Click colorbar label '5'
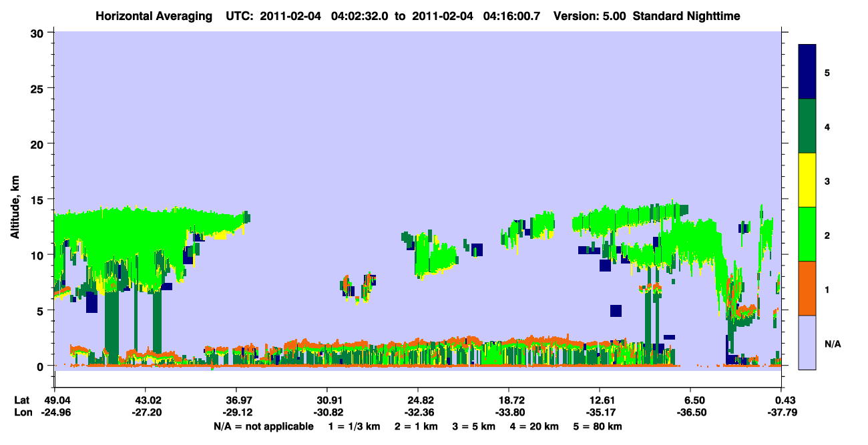The width and height of the screenshot is (868, 445). tap(827, 72)
